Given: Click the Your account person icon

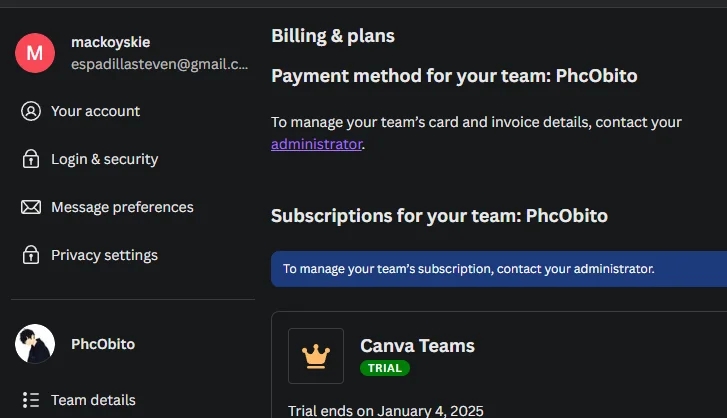Looking at the screenshot, I should pos(31,111).
